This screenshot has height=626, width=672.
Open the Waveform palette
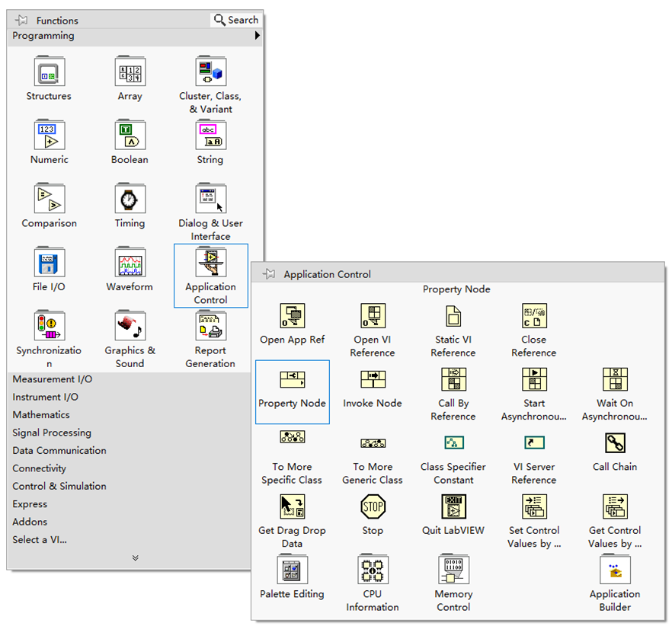130,262
